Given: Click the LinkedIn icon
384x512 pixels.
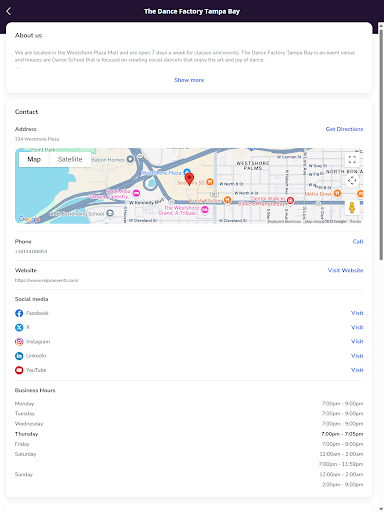Looking at the screenshot, I should tap(19, 356).
